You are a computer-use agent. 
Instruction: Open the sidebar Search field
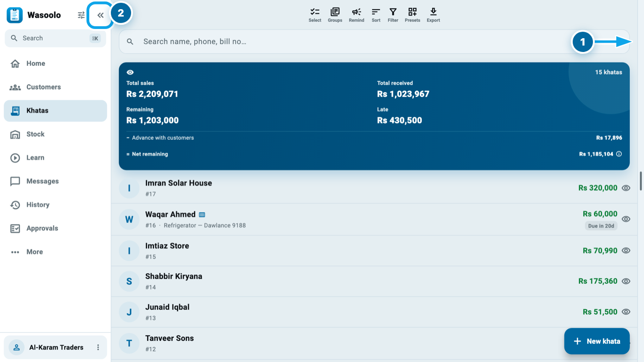point(55,38)
